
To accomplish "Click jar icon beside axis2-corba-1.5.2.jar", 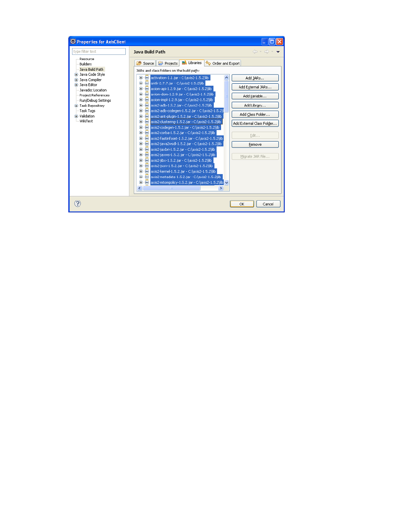I will pos(147,133).
